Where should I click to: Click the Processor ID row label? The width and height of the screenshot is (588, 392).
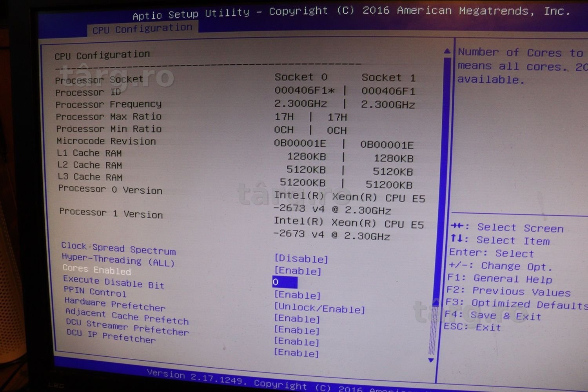click(x=88, y=93)
